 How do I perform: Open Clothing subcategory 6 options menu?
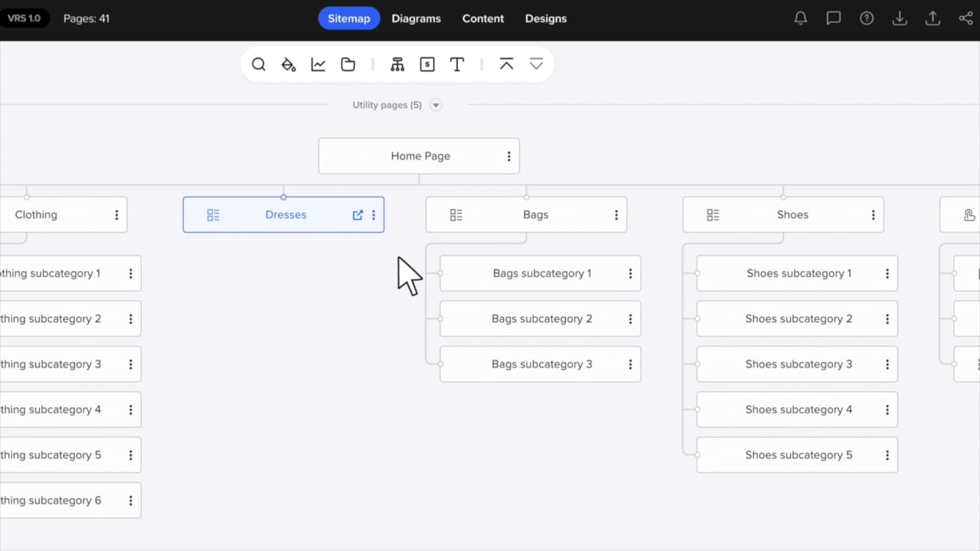[131, 500]
